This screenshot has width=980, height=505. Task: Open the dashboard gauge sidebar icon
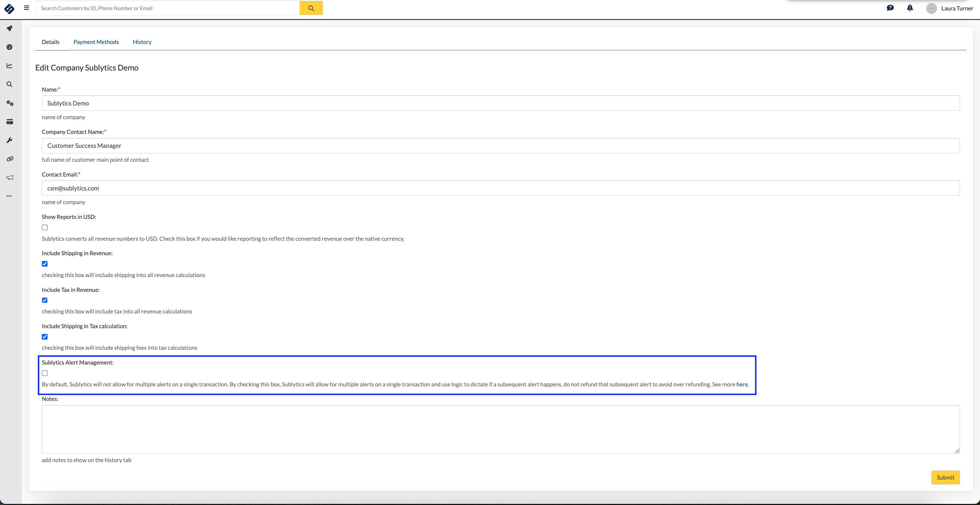coord(10,47)
